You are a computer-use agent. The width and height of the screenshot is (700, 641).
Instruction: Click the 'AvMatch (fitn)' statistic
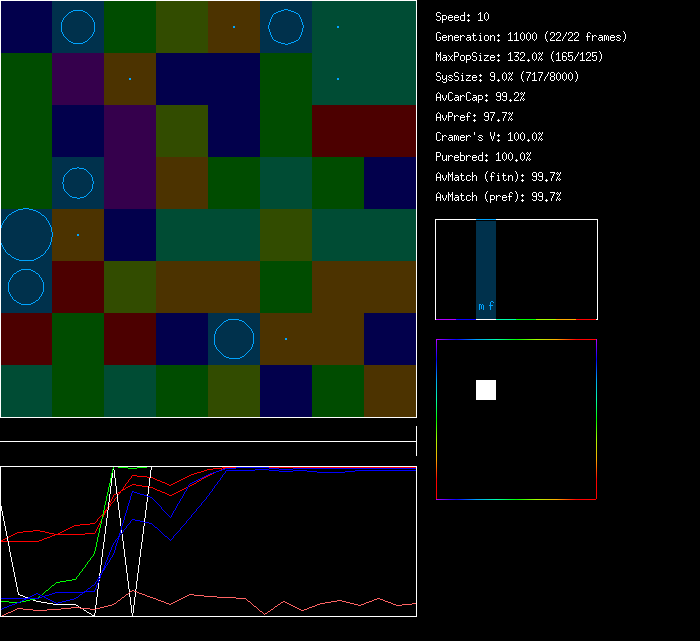click(498, 177)
